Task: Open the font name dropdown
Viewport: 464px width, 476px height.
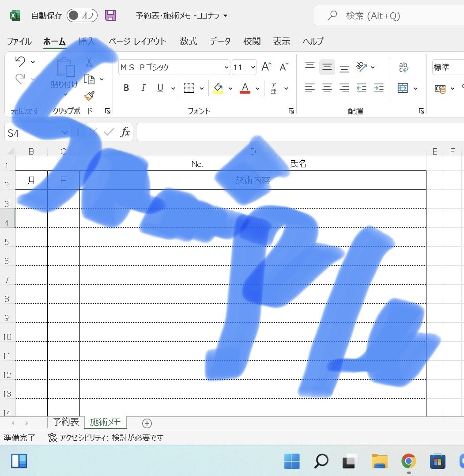Action: (x=226, y=67)
